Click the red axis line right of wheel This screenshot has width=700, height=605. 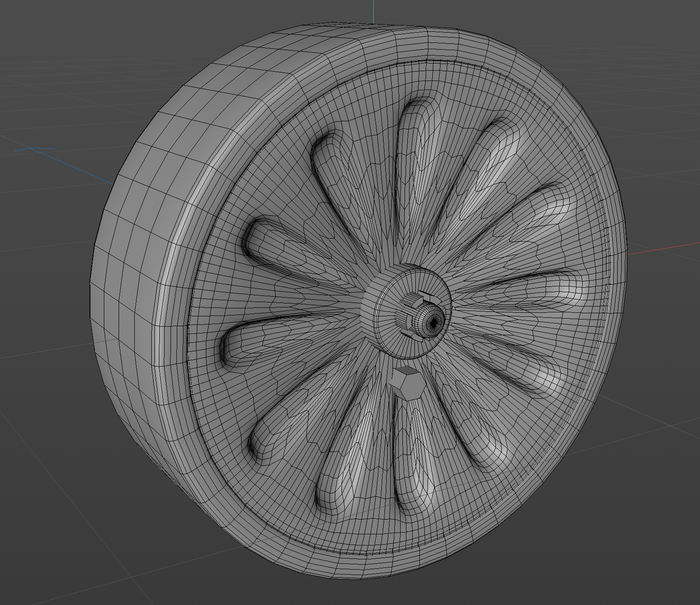(662, 249)
